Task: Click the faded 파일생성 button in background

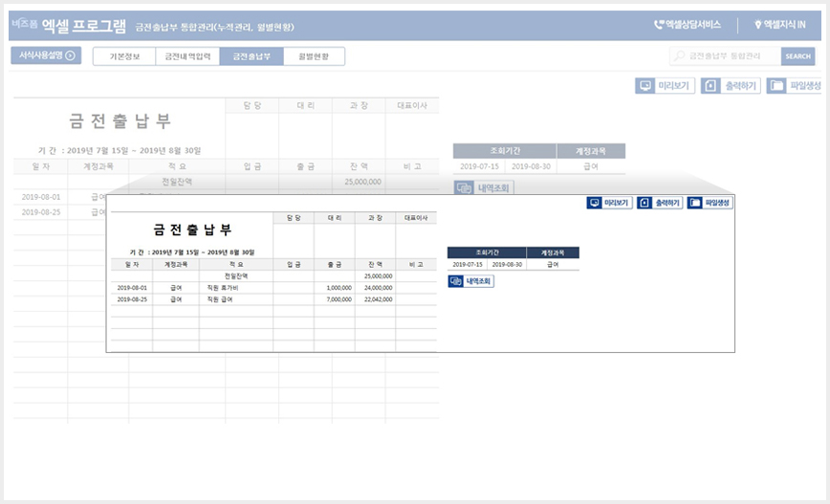Action: tap(794, 86)
